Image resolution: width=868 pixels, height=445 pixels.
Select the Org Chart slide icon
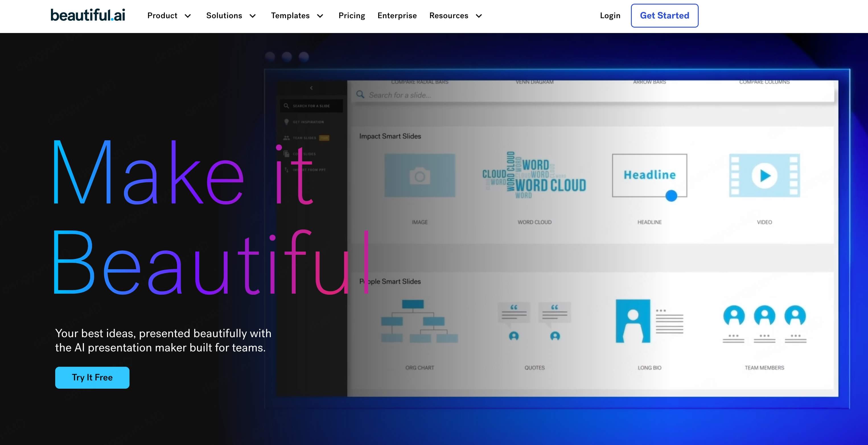point(419,321)
